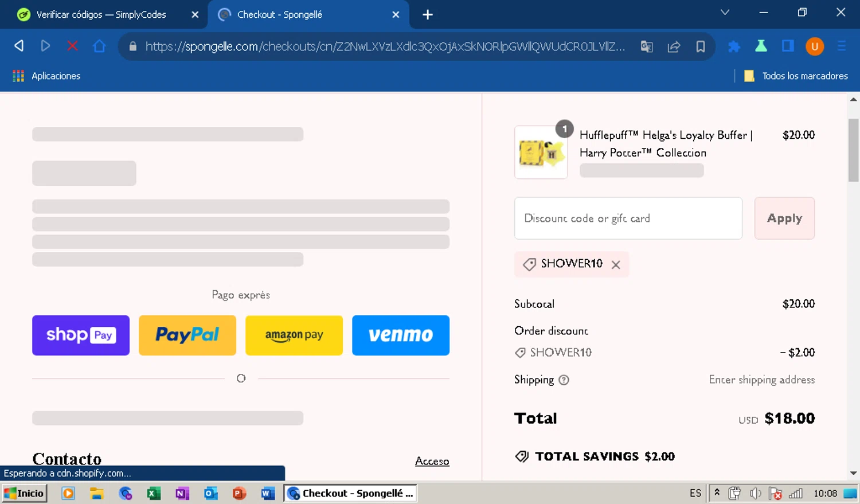Click the padlock site security icon

[133, 46]
